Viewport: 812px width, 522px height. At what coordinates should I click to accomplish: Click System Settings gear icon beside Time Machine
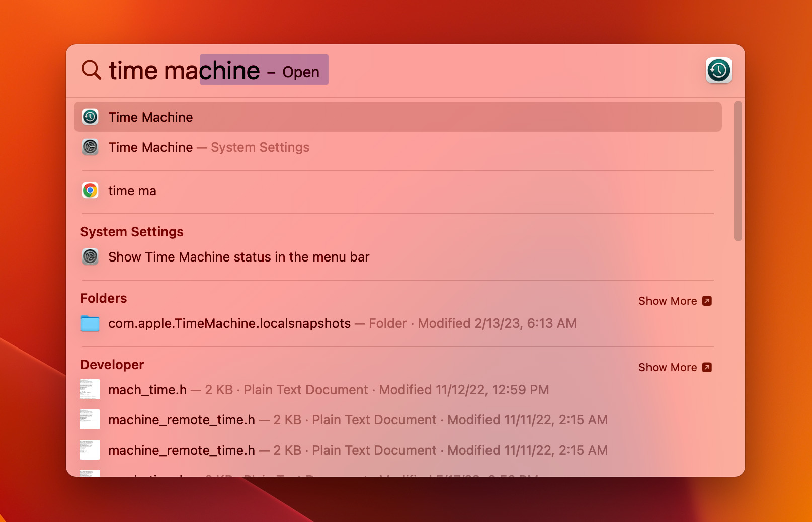click(90, 147)
